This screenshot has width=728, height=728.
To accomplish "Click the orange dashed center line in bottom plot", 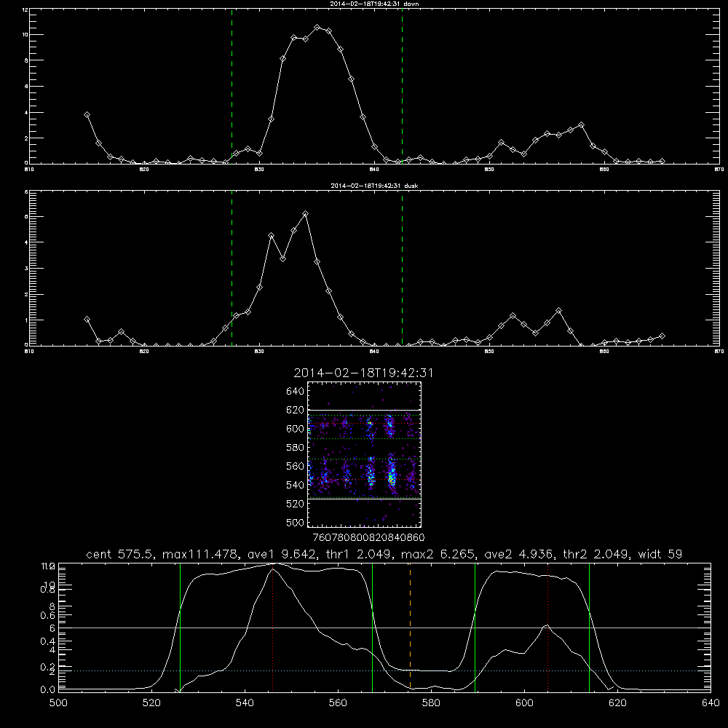I will pyautogui.click(x=410, y=628).
